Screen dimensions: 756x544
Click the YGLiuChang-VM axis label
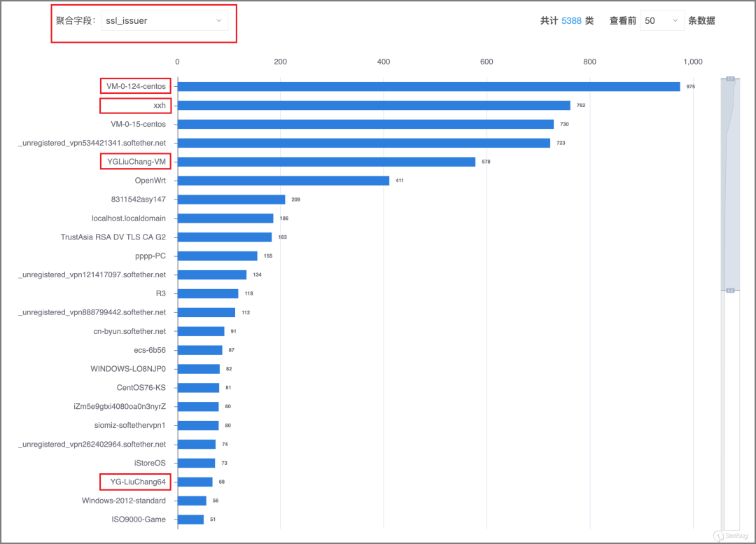136,162
